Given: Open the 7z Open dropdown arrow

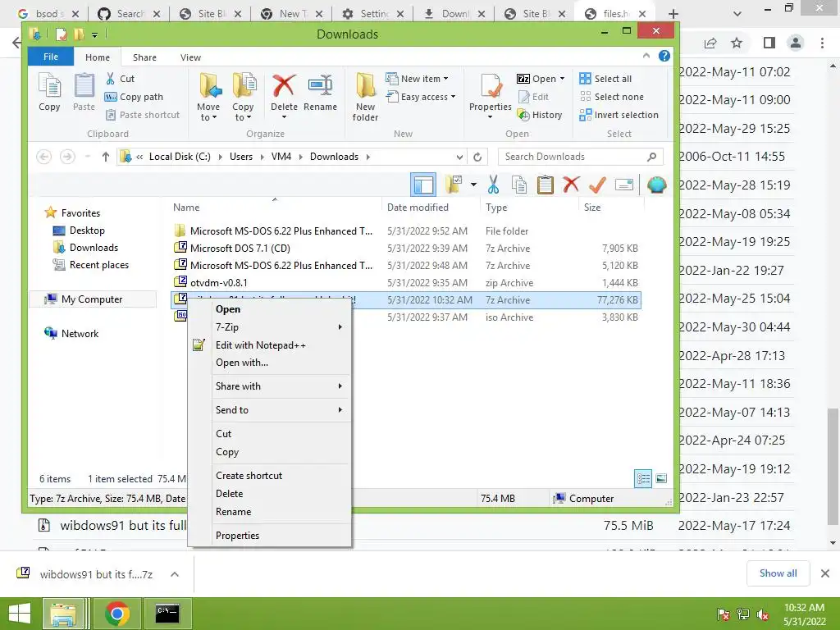Looking at the screenshot, I should click(562, 79).
